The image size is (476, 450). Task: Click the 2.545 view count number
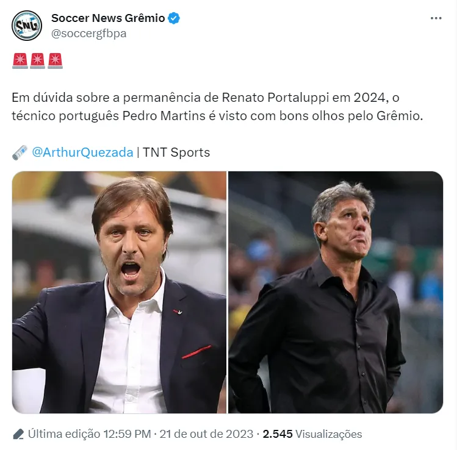[279, 434]
